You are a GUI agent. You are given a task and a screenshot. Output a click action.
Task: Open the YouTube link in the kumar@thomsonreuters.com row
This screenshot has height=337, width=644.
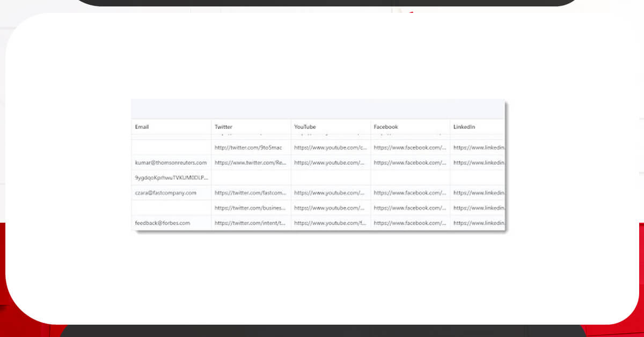330,162
